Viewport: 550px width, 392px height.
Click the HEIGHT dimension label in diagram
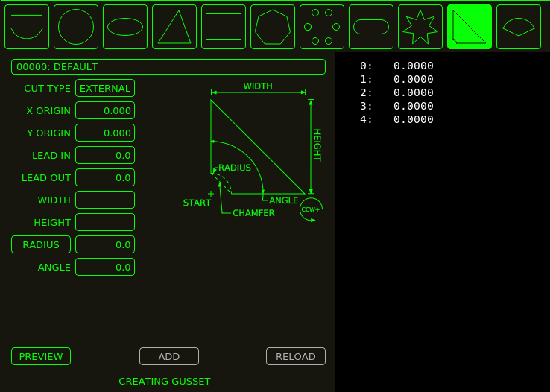[x=317, y=145]
